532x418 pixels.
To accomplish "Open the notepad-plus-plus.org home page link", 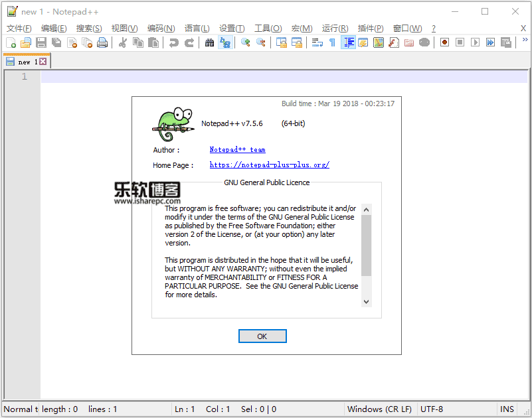I will click(x=270, y=165).
